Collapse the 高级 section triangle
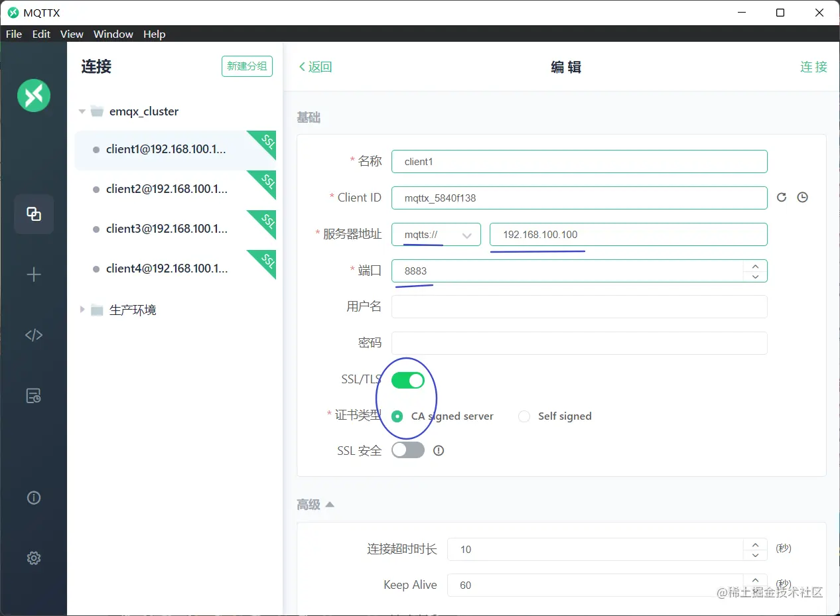The image size is (840, 616). point(330,505)
